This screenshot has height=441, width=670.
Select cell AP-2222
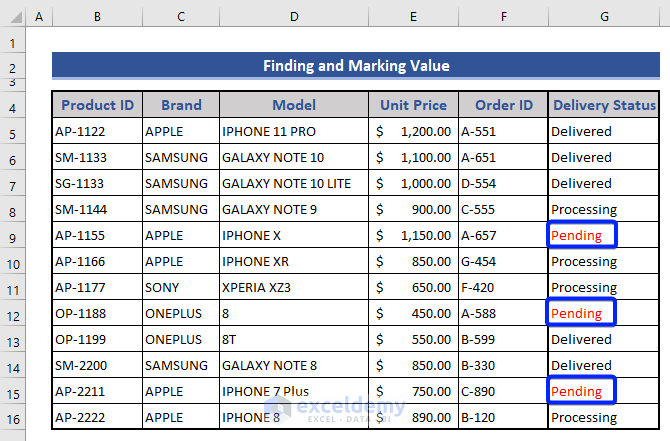(x=97, y=417)
